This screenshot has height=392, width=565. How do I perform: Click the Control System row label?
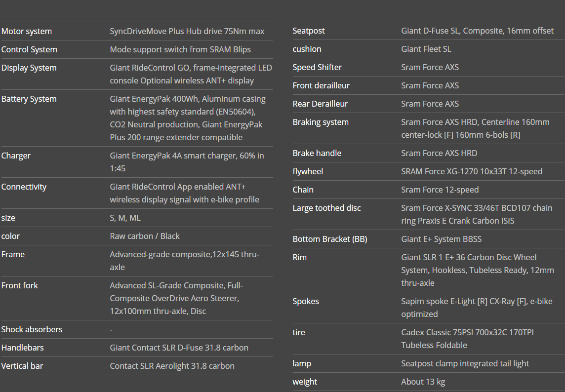click(29, 50)
